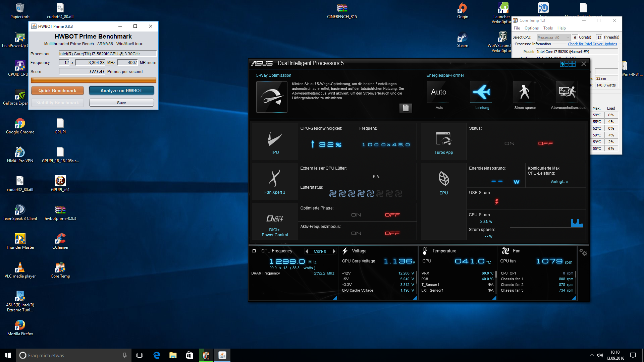This screenshot has width=644, height=362.
Task: Open the GPUPI_x64 desktop icon
Action: pos(60,184)
